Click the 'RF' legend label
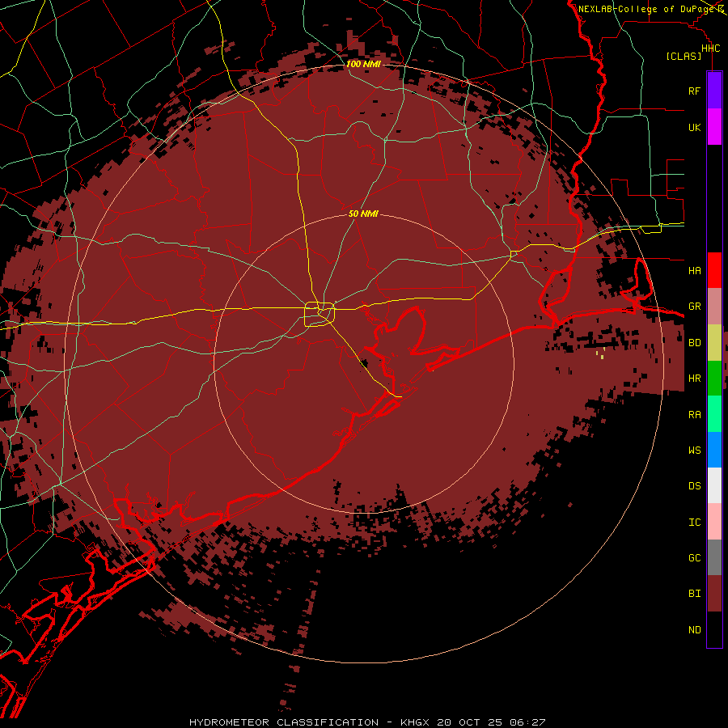Screen dimensions: 728x728 point(694,91)
